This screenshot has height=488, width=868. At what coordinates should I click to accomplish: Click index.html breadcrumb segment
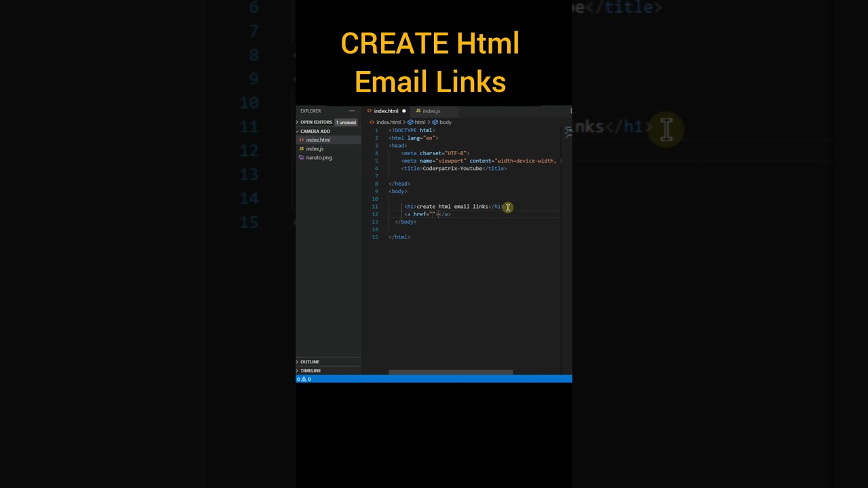(x=389, y=122)
